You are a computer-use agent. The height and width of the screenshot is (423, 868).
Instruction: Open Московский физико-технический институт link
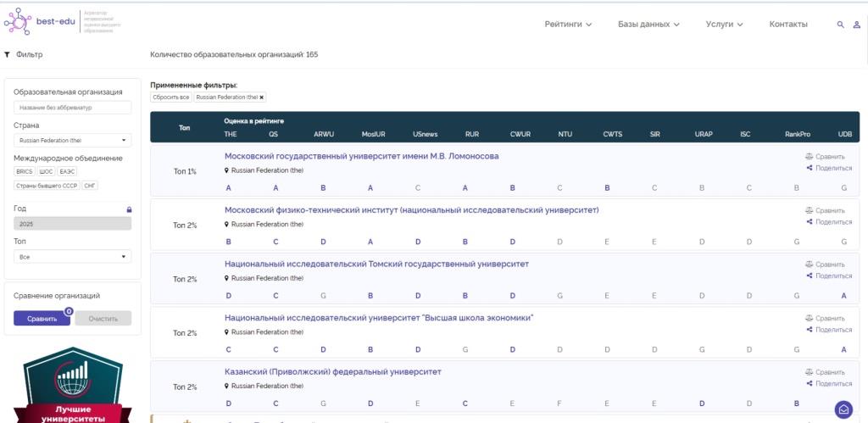412,210
